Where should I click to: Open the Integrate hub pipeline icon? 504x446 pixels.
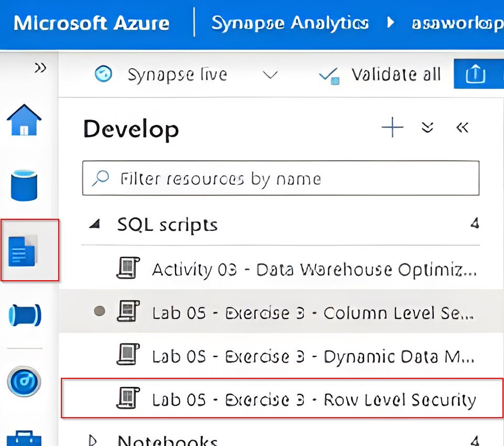click(x=24, y=315)
